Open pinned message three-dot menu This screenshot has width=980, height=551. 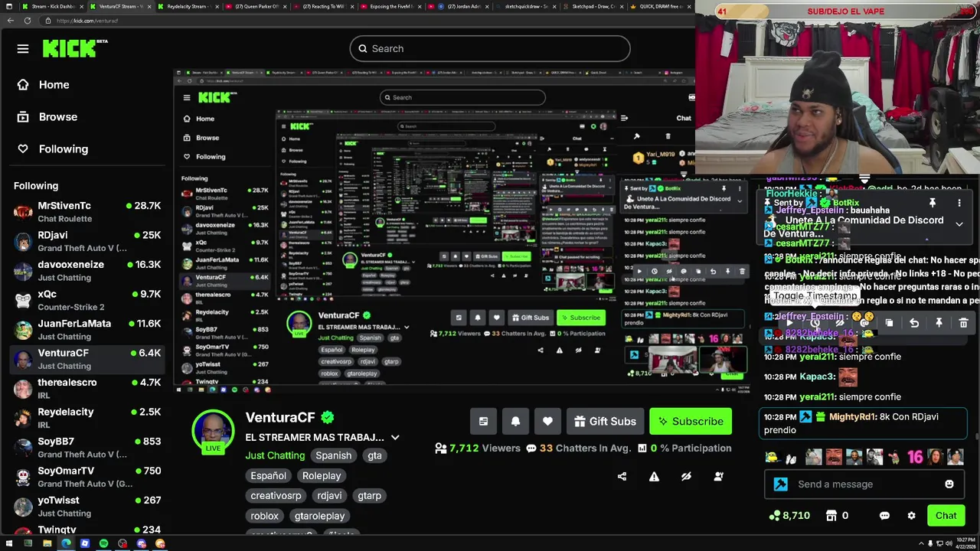(959, 203)
